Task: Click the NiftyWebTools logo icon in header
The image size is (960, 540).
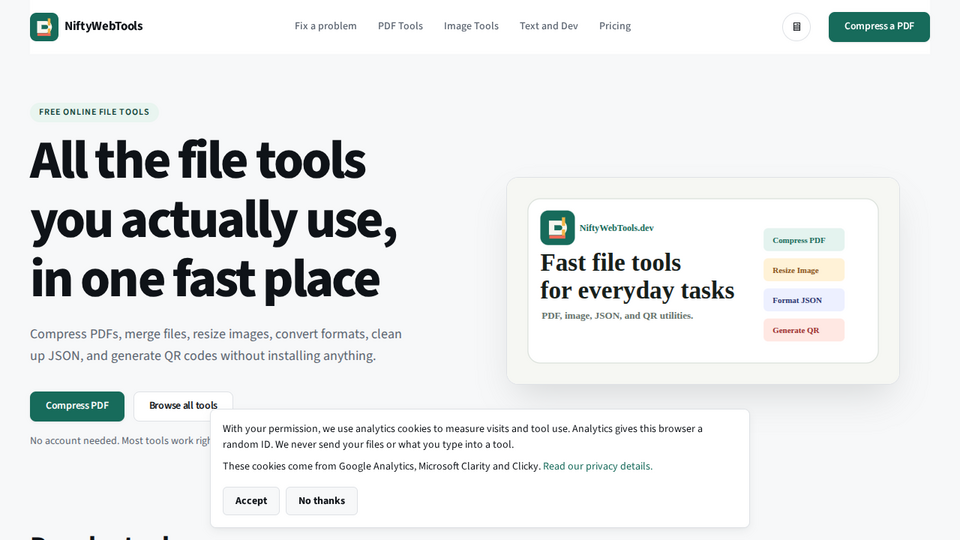Action: point(44,27)
